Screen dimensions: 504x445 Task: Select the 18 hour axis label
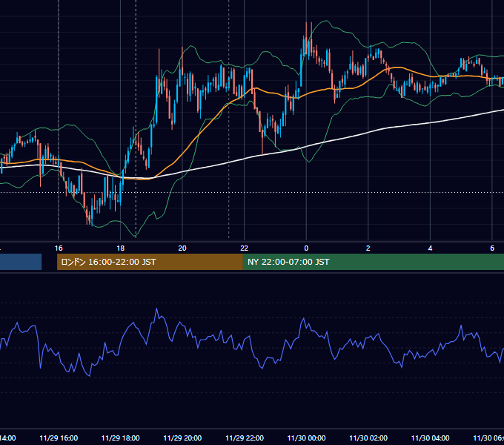(120, 248)
